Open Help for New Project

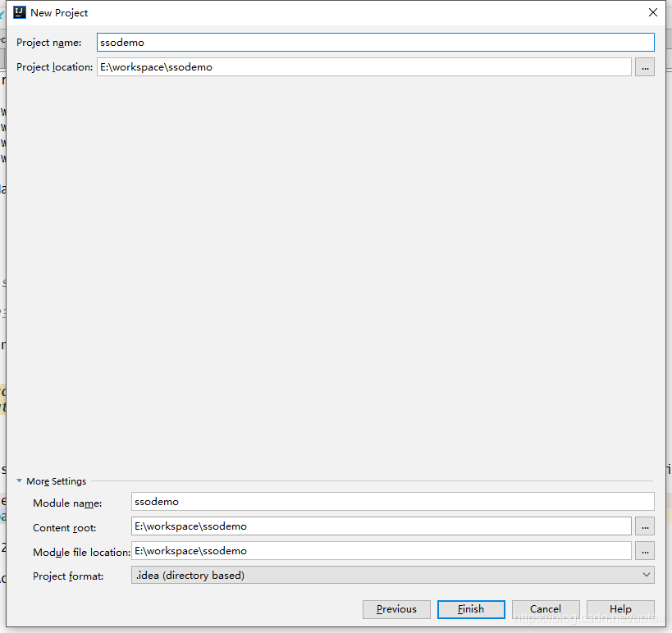tap(620, 609)
